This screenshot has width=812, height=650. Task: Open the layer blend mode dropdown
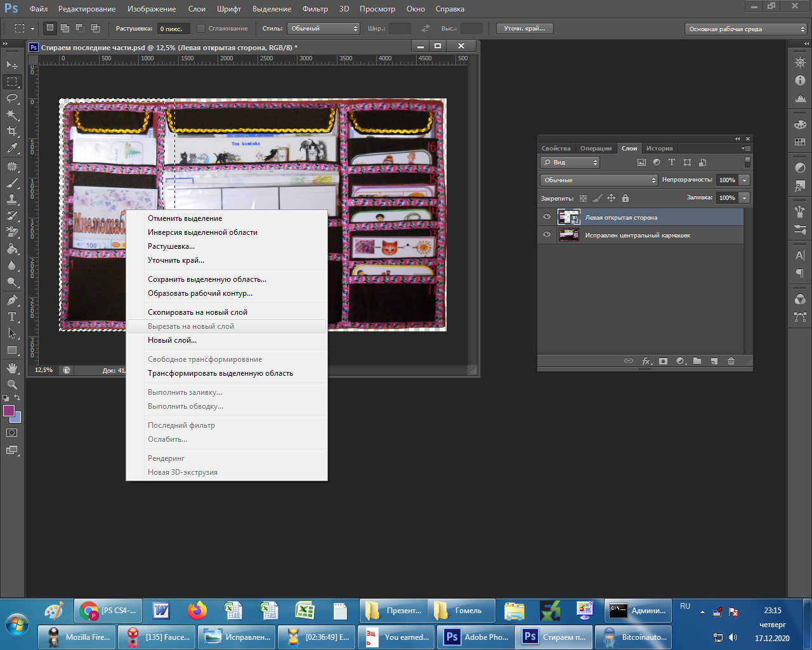click(x=599, y=180)
